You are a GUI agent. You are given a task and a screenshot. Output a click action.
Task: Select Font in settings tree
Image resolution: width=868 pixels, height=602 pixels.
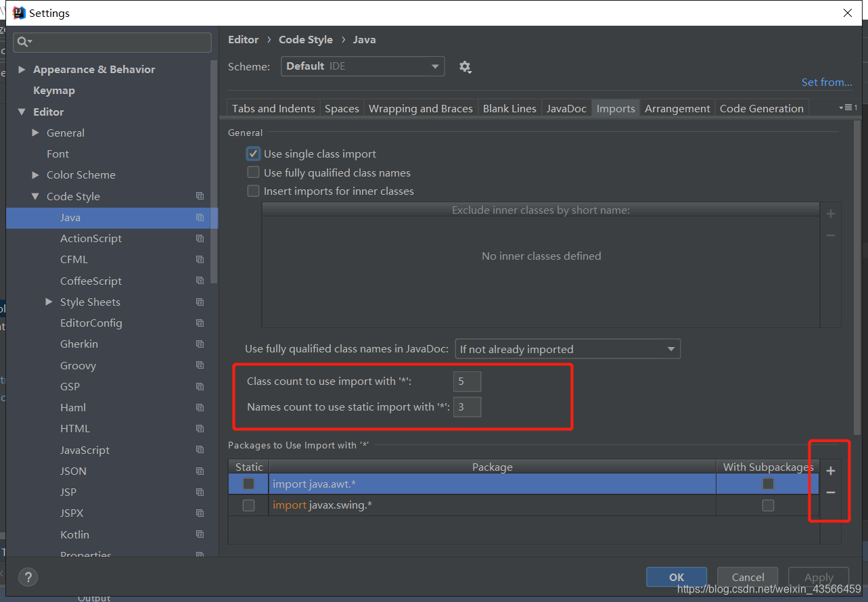pos(58,154)
